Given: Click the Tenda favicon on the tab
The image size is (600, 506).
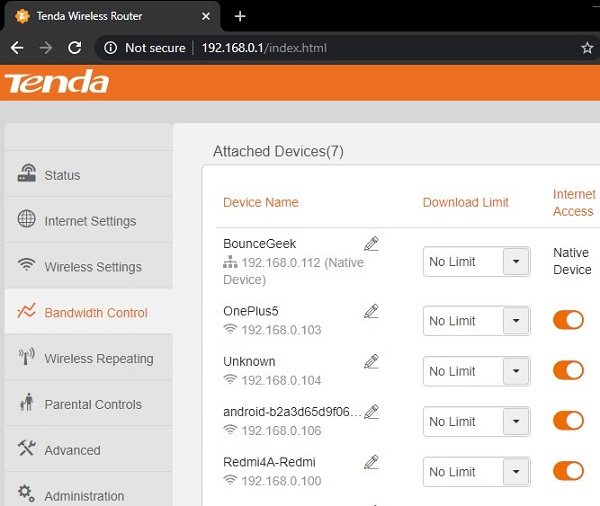Looking at the screenshot, I should click(x=23, y=16).
